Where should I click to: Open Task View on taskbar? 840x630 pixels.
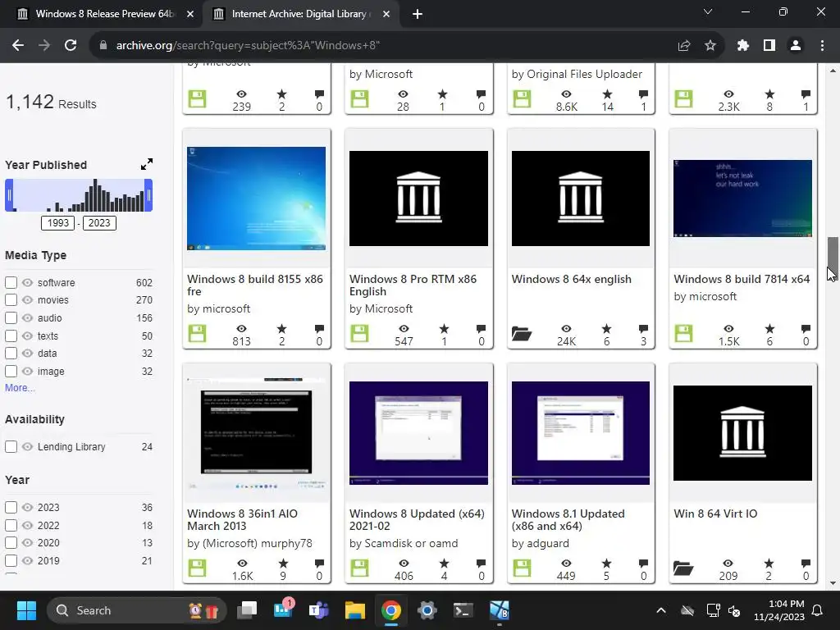[x=247, y=610]
